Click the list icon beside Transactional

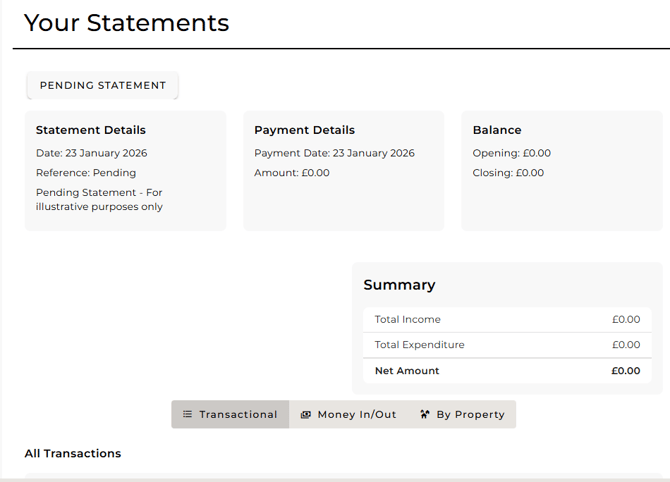click(x=187, y=415)
